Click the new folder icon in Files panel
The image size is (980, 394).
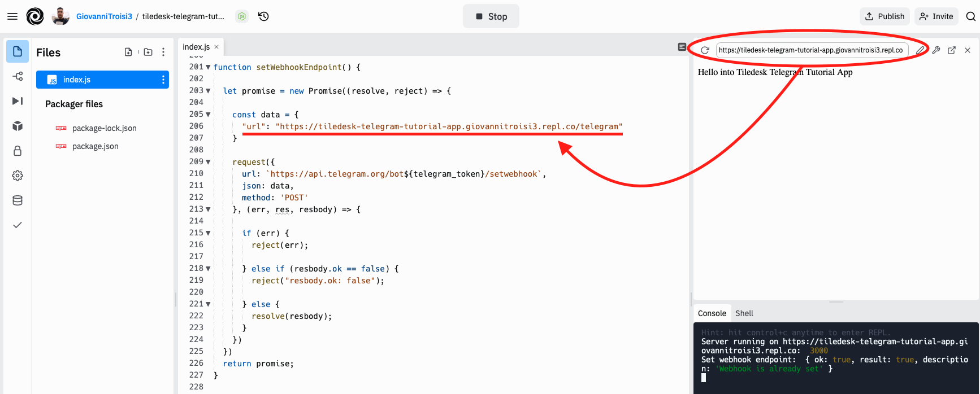click(x=148, y=52)
